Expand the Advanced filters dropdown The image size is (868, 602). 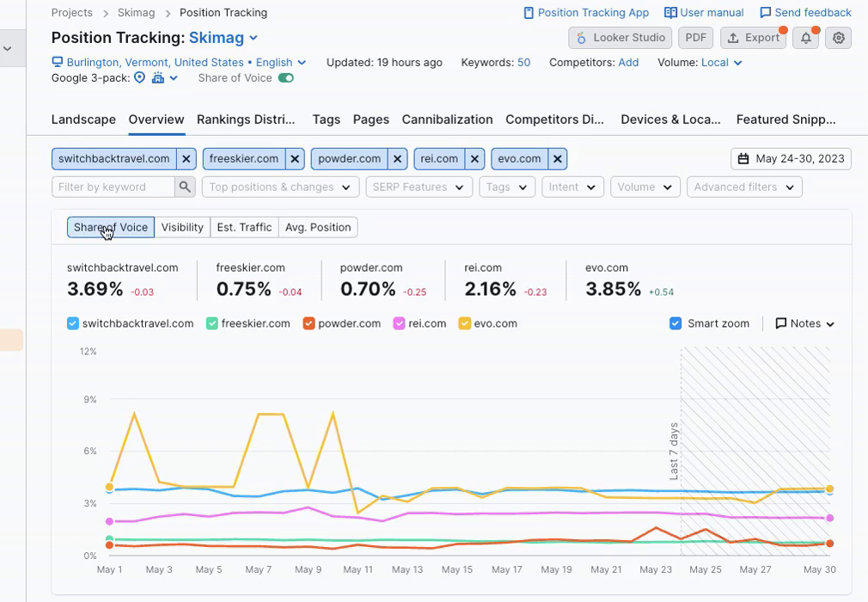click(744, 187)
